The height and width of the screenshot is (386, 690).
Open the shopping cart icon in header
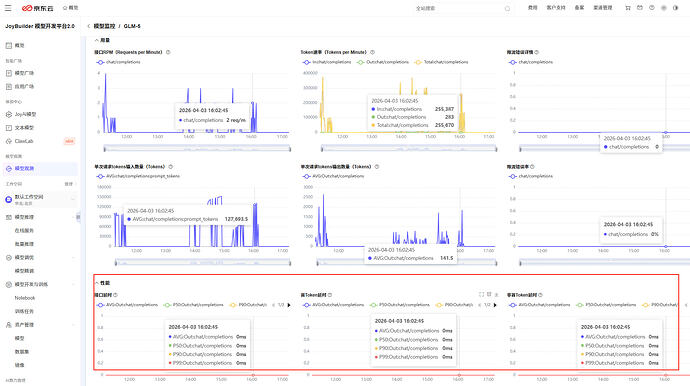628,8
